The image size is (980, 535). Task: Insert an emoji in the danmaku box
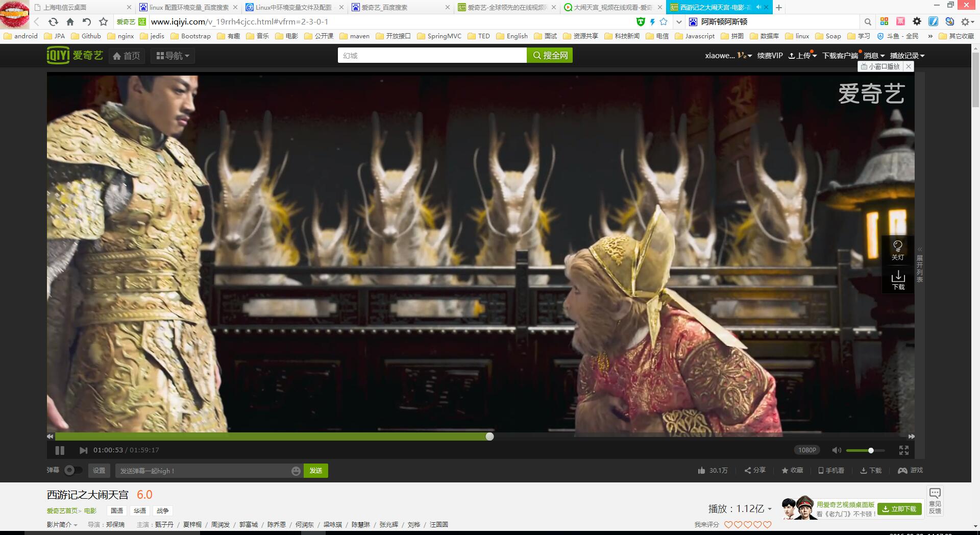[296, 471]
